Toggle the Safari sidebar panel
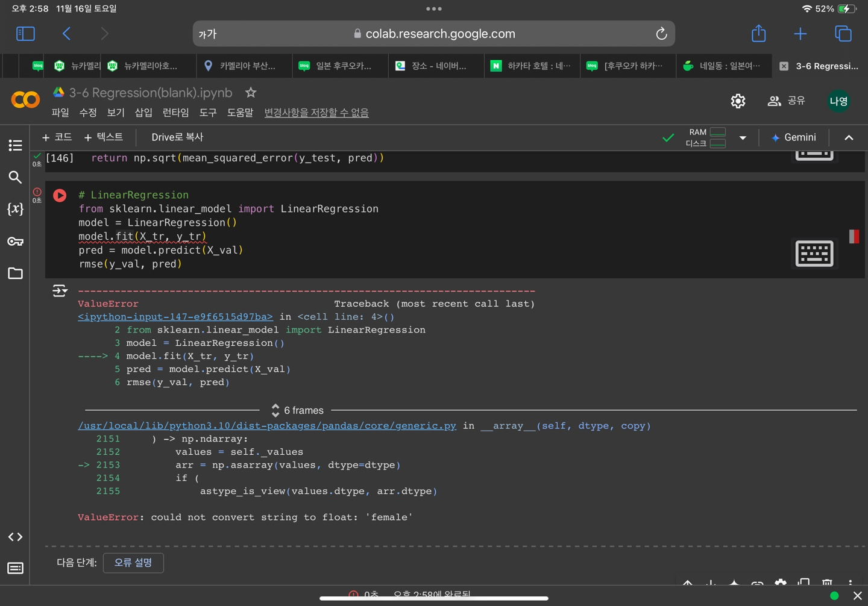868x606 pixels. [25, 34]
